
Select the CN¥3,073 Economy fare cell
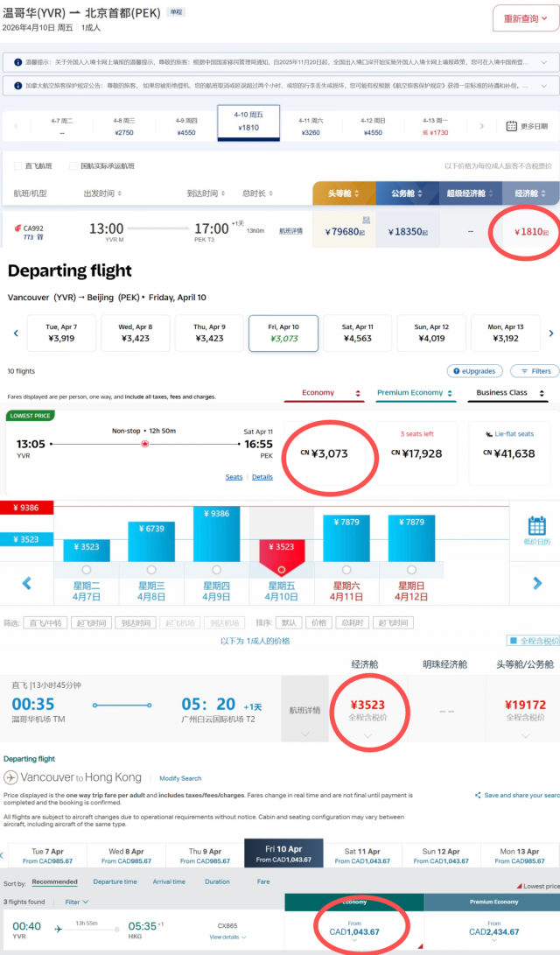coord(331,453)
